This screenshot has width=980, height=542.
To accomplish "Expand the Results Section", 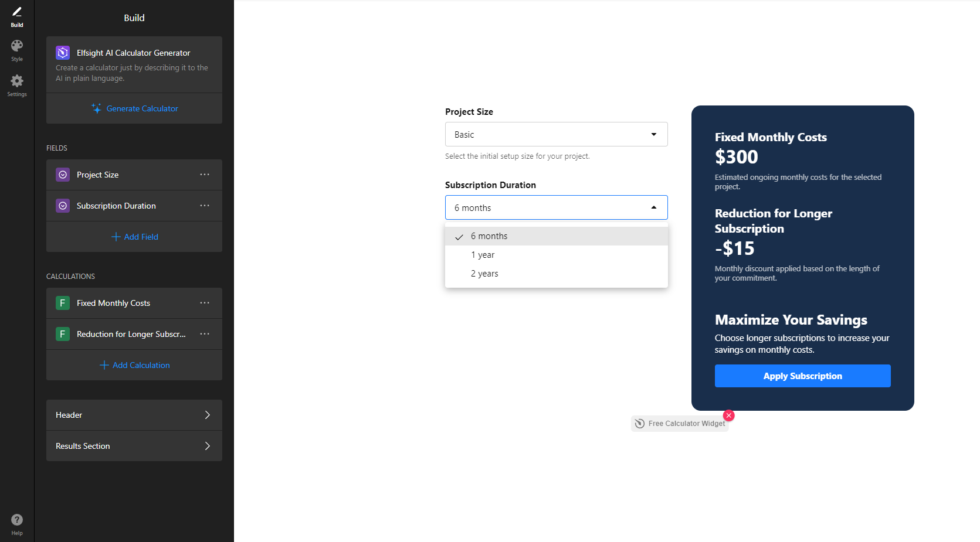I will point(134,446).
